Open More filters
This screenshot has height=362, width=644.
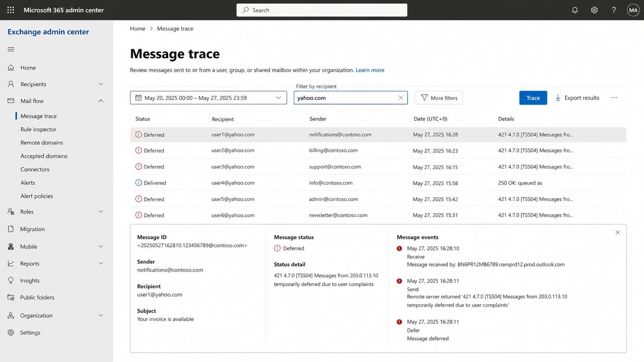439,98
